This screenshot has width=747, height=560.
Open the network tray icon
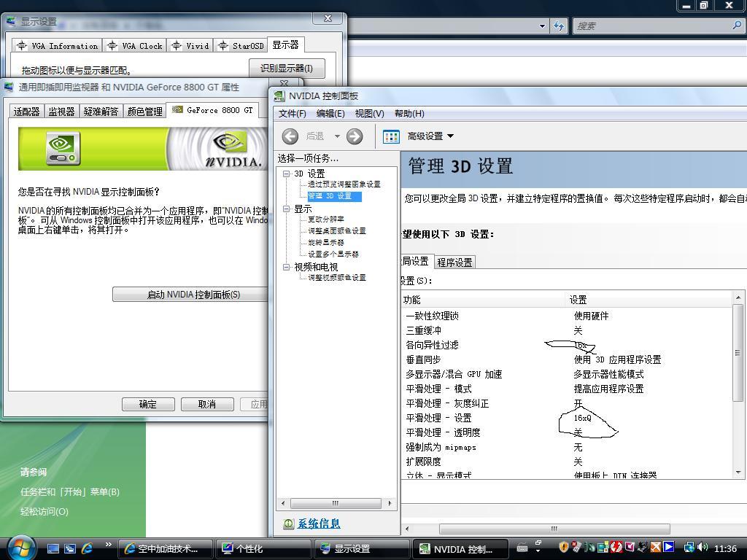pos(689,548)
